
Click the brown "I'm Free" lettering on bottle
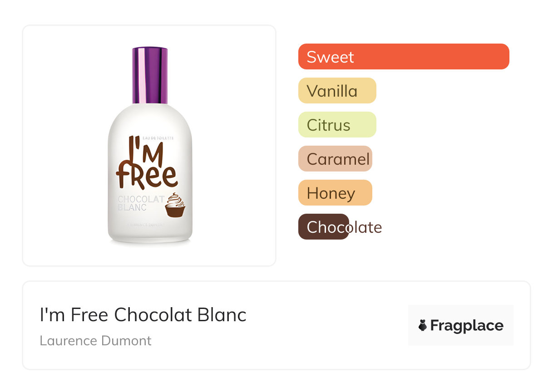tap(146, 162)
